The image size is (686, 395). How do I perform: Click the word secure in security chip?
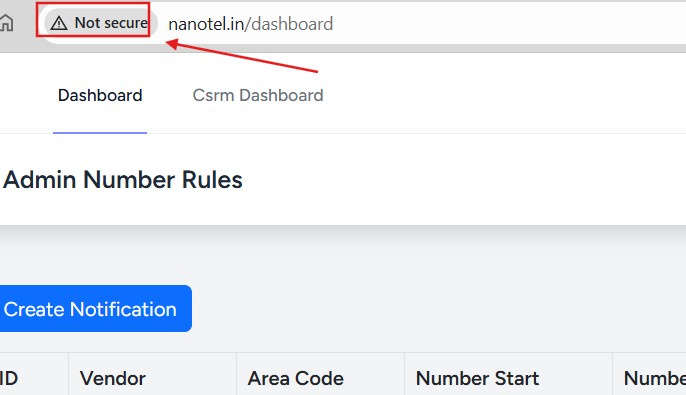[x=127, y=23]
